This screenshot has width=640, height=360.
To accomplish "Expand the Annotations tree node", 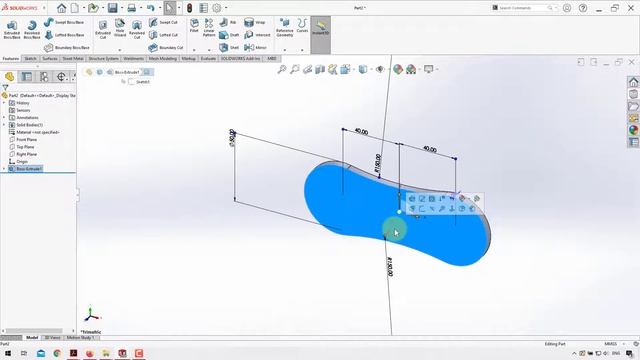I will pyautogui.click(x=4, y=118).
